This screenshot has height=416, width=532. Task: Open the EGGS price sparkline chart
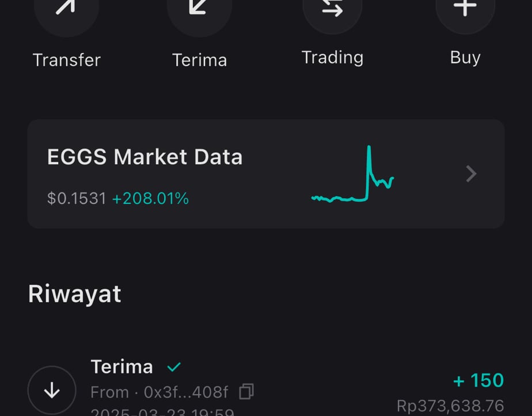click(352, 174)
